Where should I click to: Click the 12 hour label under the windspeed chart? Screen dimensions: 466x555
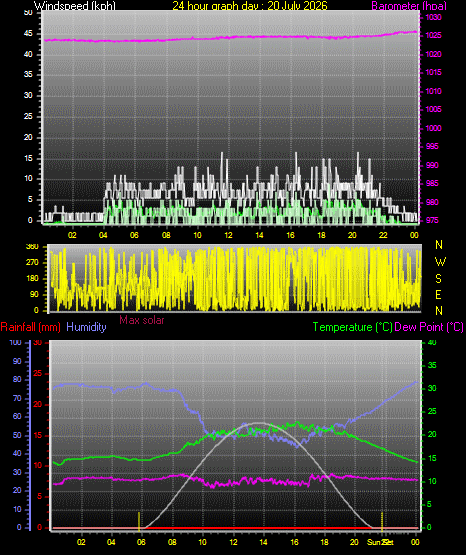pos(229,235)
